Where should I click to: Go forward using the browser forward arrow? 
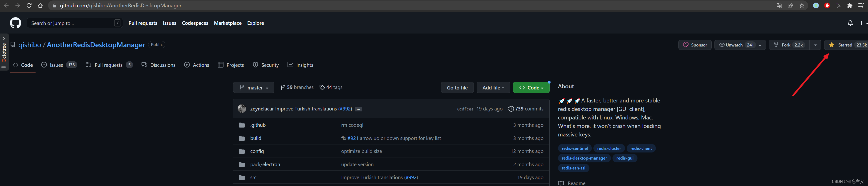pyautogui.click(x=17, y=5)
